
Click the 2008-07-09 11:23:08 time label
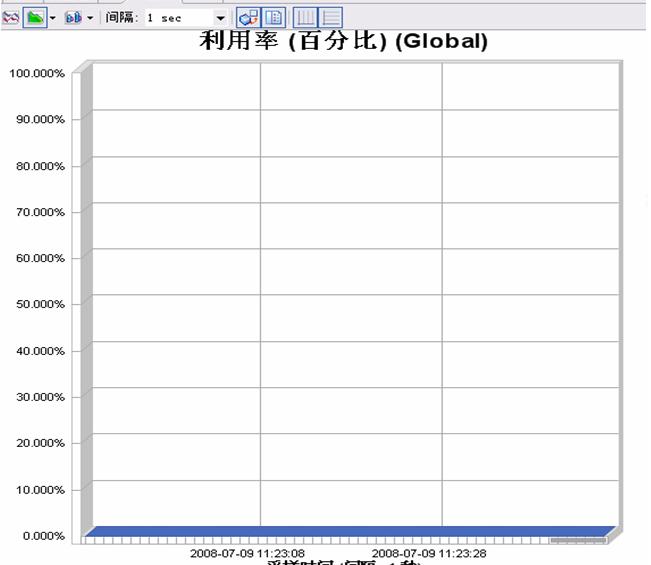pos(247,553)
